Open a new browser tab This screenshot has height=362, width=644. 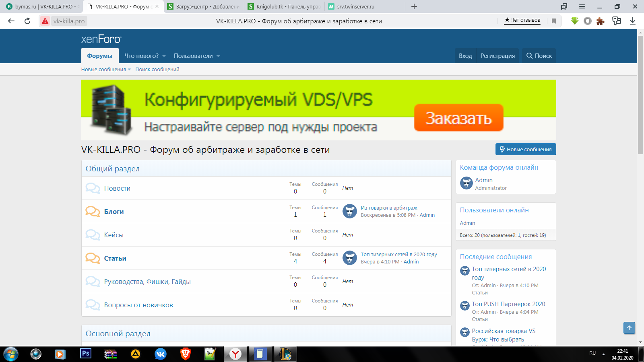click(x=414, y=6)
